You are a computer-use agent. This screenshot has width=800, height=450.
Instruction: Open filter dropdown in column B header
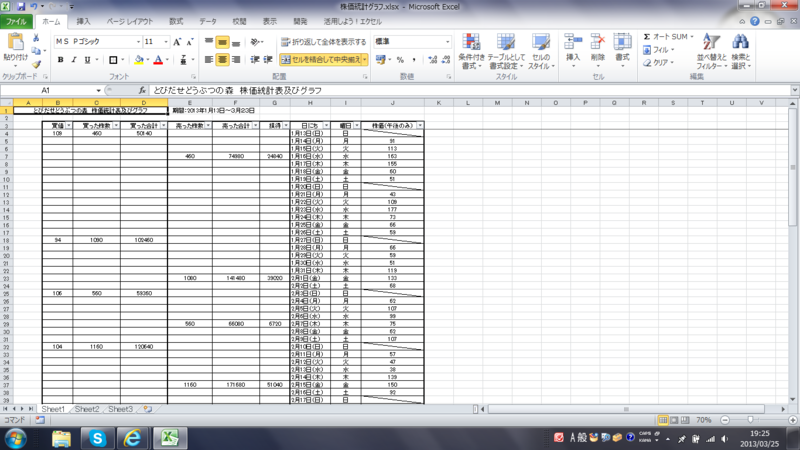pos(69,126)
